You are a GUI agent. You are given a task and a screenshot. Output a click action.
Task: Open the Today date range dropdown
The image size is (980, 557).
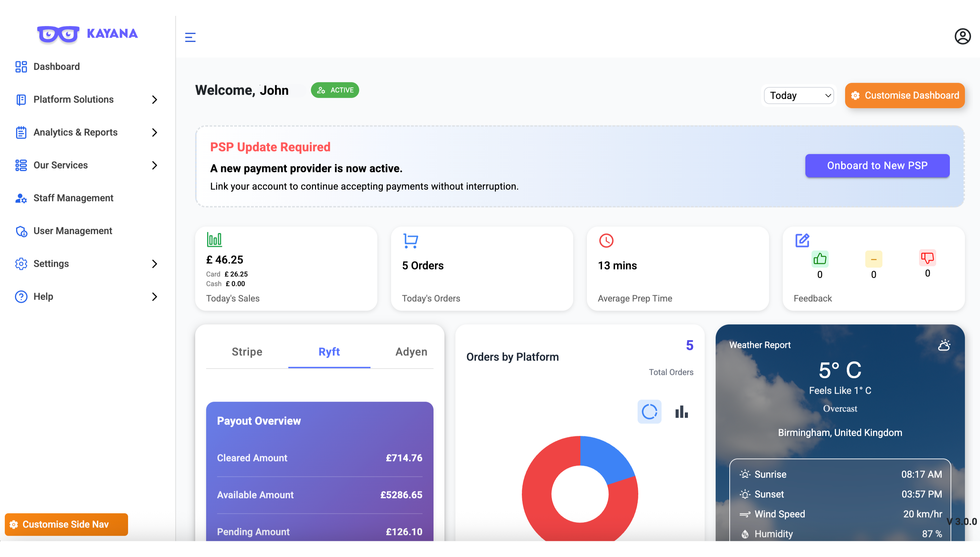click(799, 96)
